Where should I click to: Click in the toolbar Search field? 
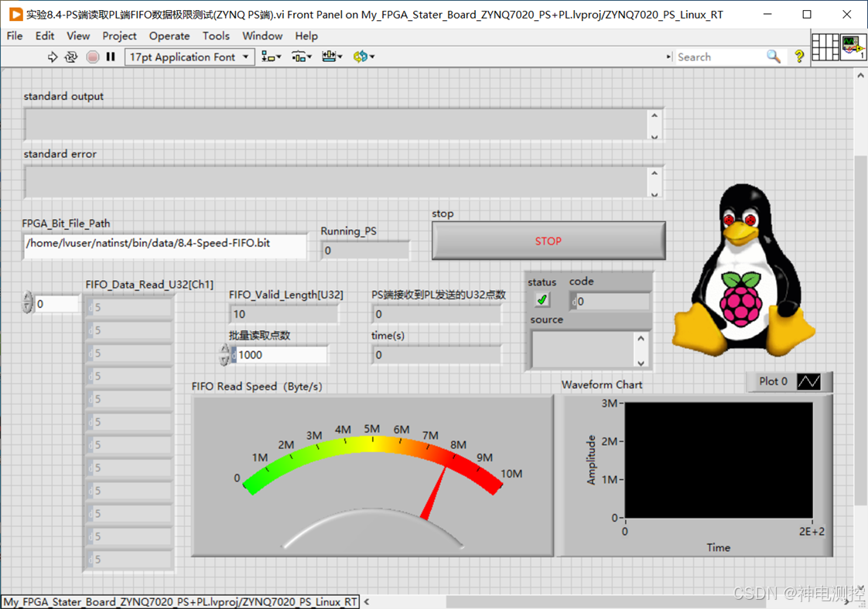point(719,56)
